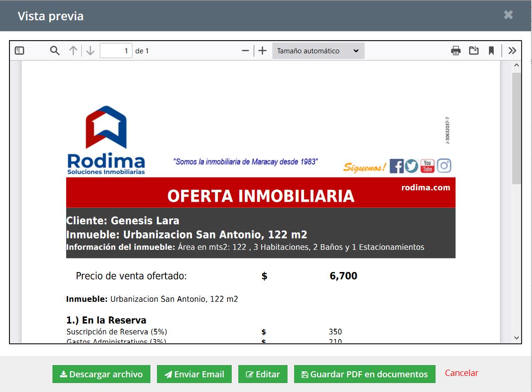Zoom out with the minus icon
Image resolution: width=532 pixels, height=392 pixels.
[245, 51]
